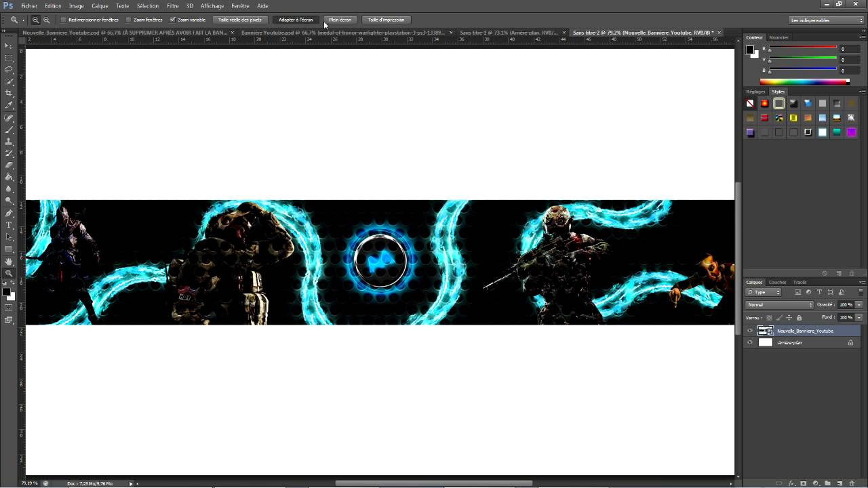Image resolution: width=868 pixels, height=488 pixels.
Task: Switch to the Réglages tab
Action: 755,91
